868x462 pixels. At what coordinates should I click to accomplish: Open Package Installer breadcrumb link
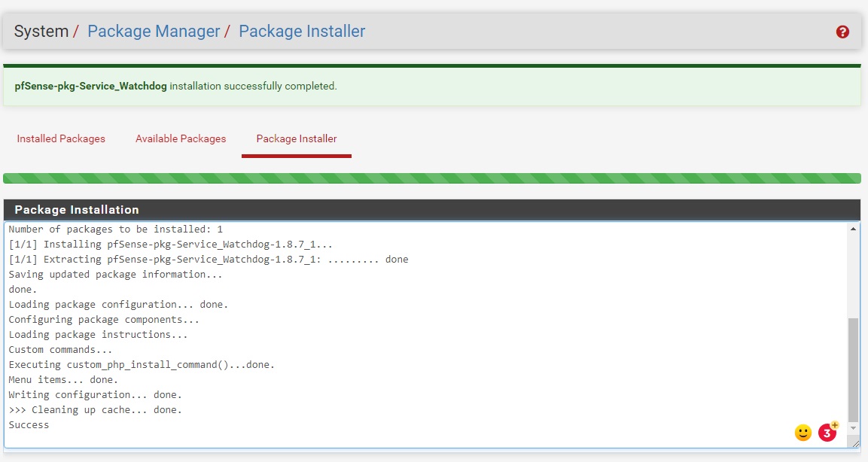302,32
